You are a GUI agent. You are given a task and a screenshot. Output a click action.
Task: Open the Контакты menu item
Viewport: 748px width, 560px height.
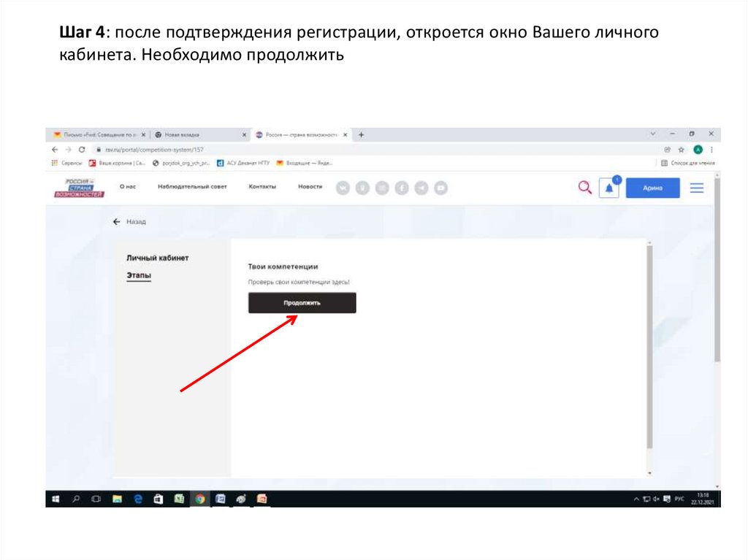[262, 186]
